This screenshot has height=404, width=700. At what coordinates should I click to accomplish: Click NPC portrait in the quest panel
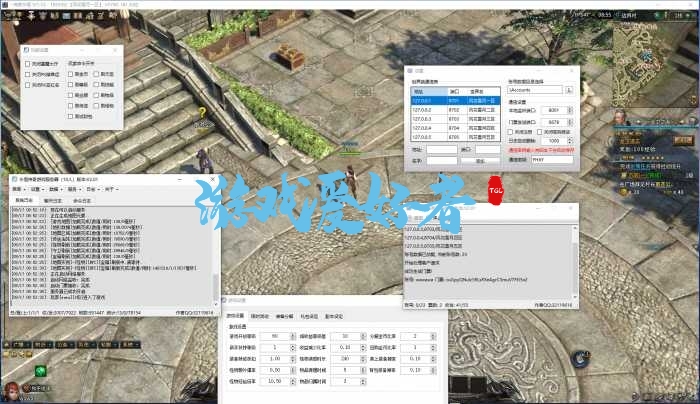pos(620,117)
